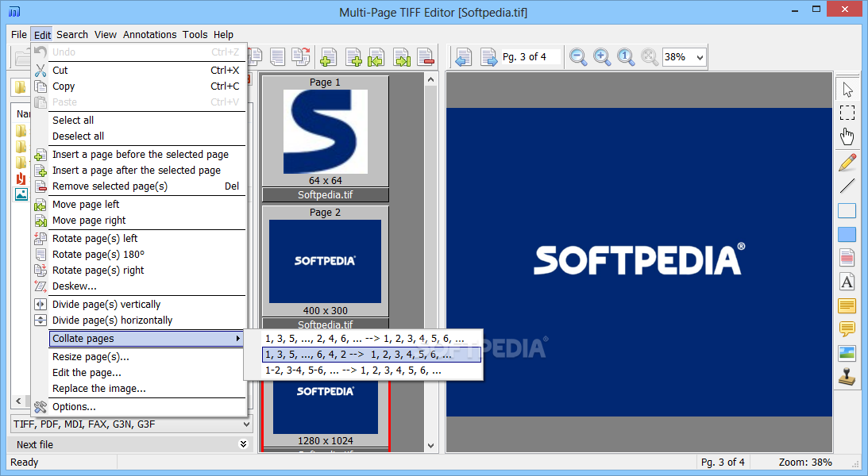Choose Cut from the Edit menu
868x476 pixels.
click(x=138, y=71)
